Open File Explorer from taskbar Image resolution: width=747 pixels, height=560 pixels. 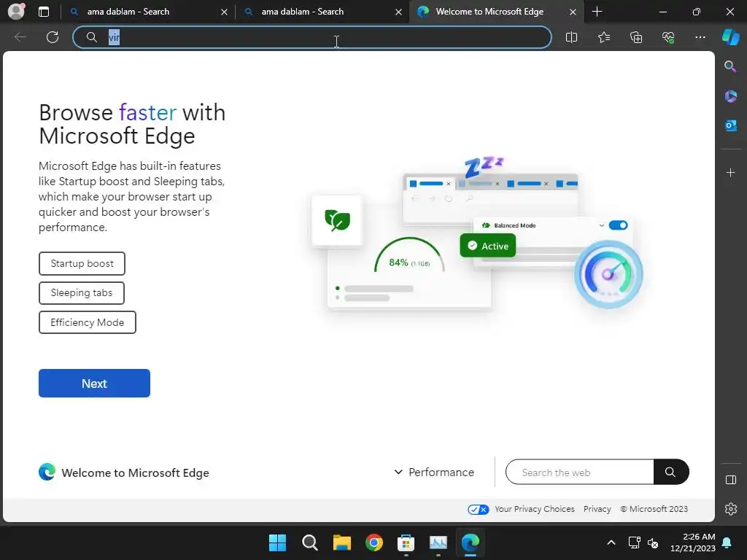[342, 542]
